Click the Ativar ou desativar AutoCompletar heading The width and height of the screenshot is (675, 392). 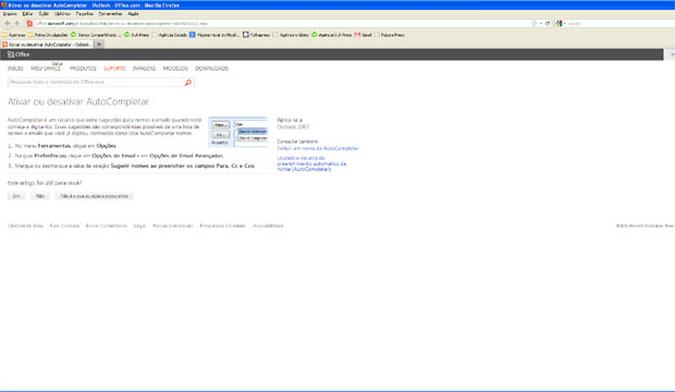[78, 102]
